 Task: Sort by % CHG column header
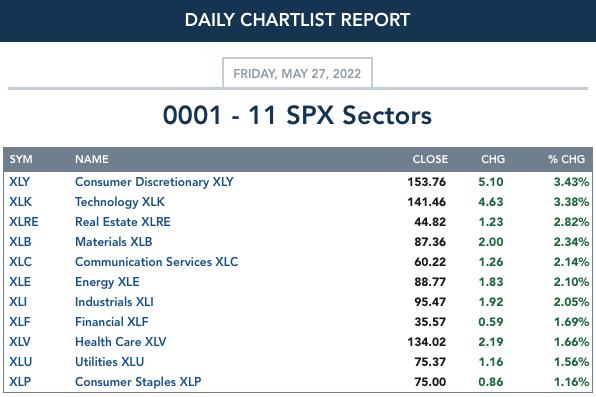click(x=566, y=159)
